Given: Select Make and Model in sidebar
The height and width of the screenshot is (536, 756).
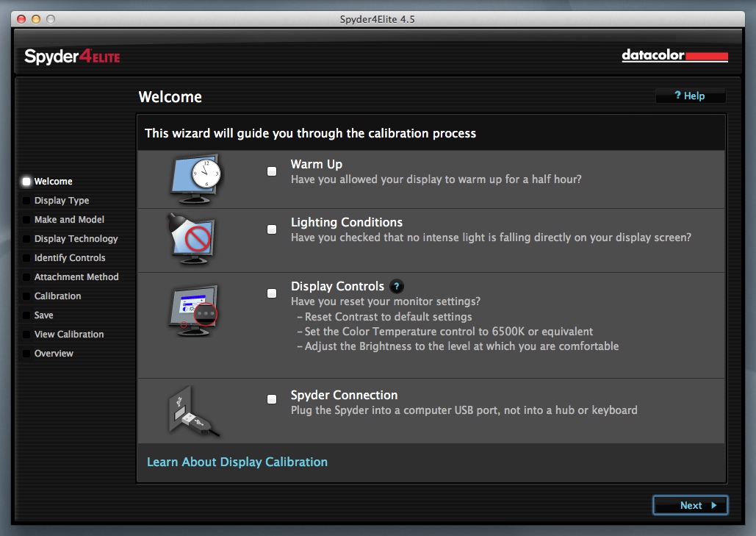Looking at the screenshot, I should [69, 220].
